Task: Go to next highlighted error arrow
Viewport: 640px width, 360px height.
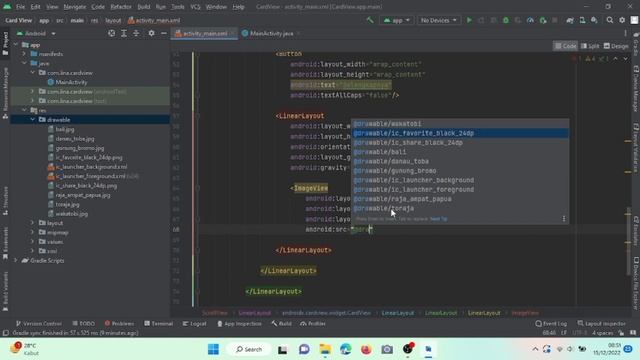Action: 625,59
